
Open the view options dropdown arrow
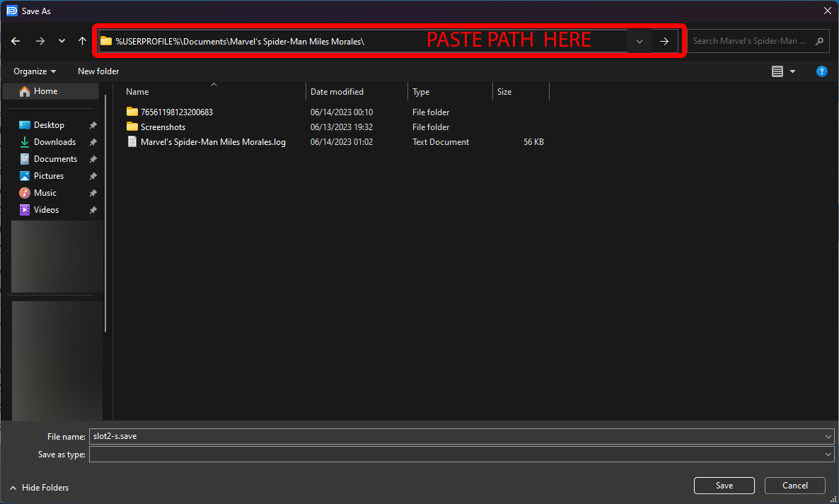(x=792, y=71)
